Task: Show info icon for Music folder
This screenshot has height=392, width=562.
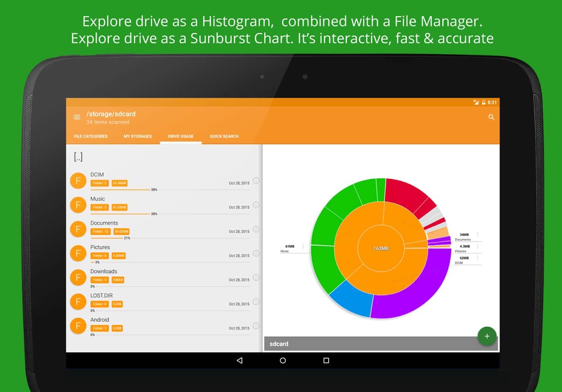Action: tap(256, 205)
